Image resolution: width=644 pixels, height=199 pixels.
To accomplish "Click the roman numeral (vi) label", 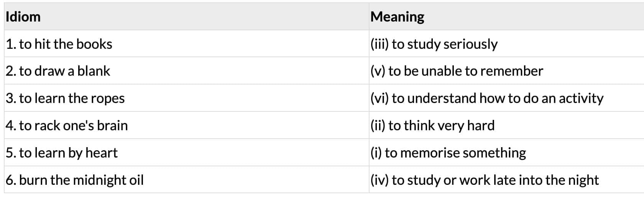I will 379,98.
